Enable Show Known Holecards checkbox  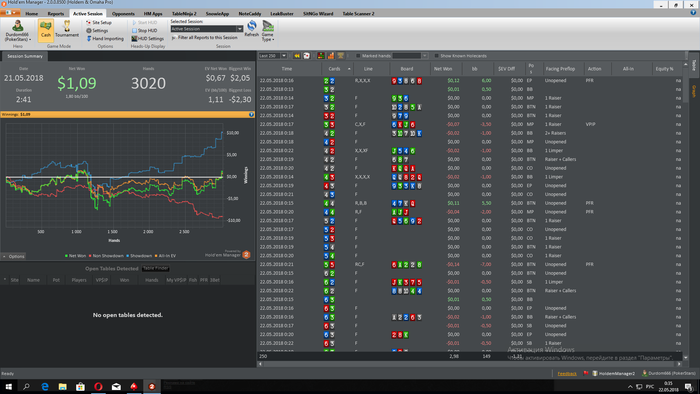pyautogui.click(x=437, y=56)
